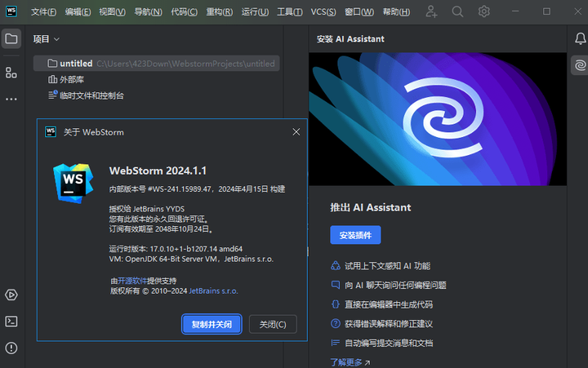Open the 帮助(H) menu
588x368 pixels.
(x=396, y=12)
